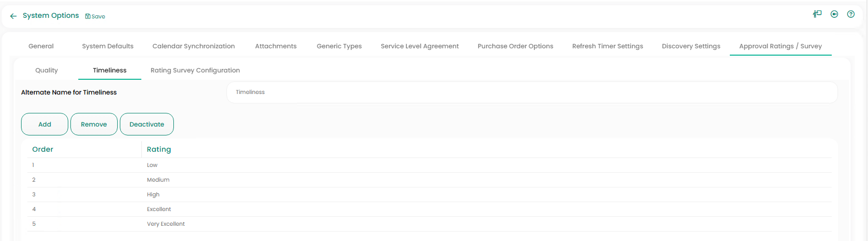Click the Remove button
Viewport: 868px width, 241px height.
(x=94, y=124)
